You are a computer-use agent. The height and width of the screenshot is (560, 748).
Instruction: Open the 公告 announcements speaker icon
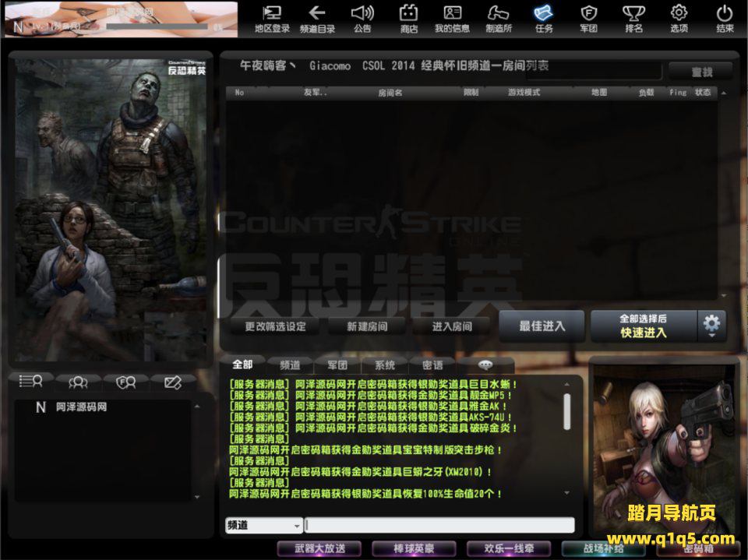click(x=362, y=19)
